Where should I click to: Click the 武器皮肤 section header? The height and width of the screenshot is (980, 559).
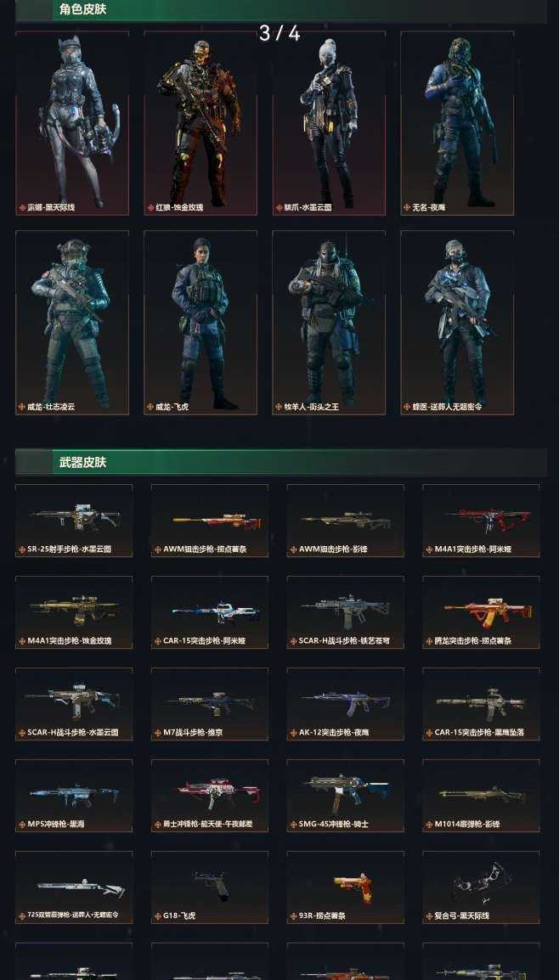click(82, 463)
